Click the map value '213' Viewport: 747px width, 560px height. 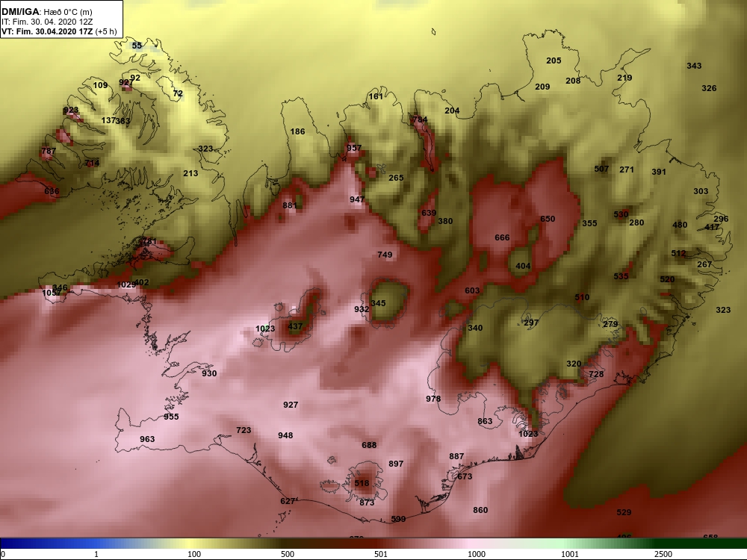point(190,173)
